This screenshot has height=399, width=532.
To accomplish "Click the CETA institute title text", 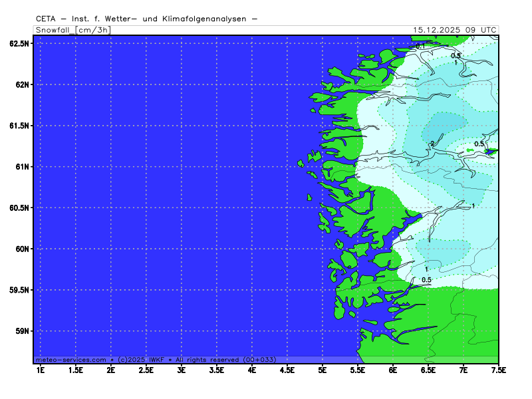I will click(x=146, y=19).
